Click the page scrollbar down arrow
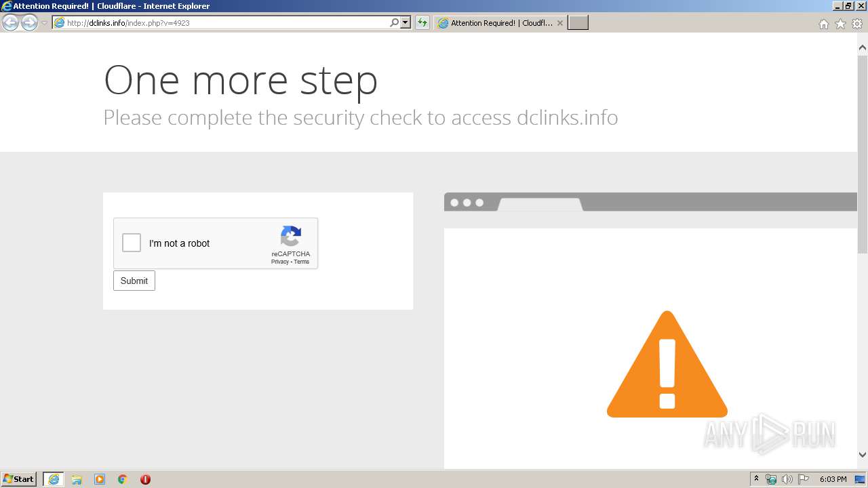The image size is (868, 488). point(863,455)
